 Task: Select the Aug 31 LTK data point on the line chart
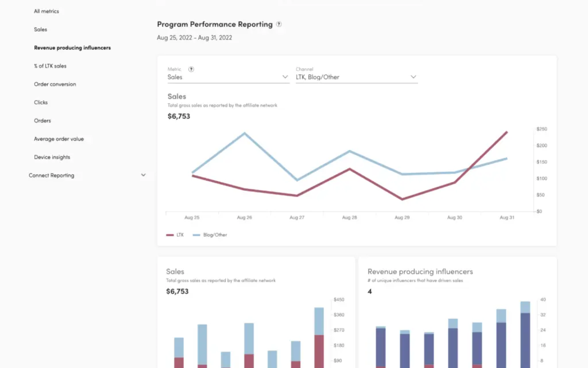(x=507, y=132)
